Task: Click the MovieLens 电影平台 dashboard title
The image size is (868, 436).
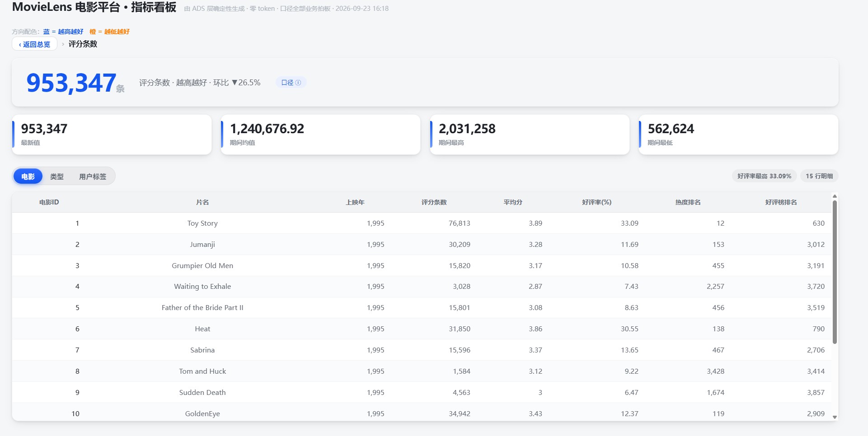Action: pos(94,7)
